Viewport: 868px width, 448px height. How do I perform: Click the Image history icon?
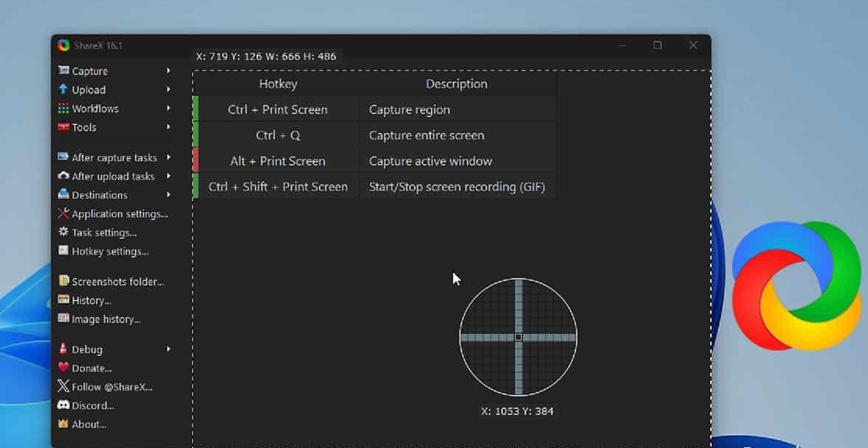(63, 318)
